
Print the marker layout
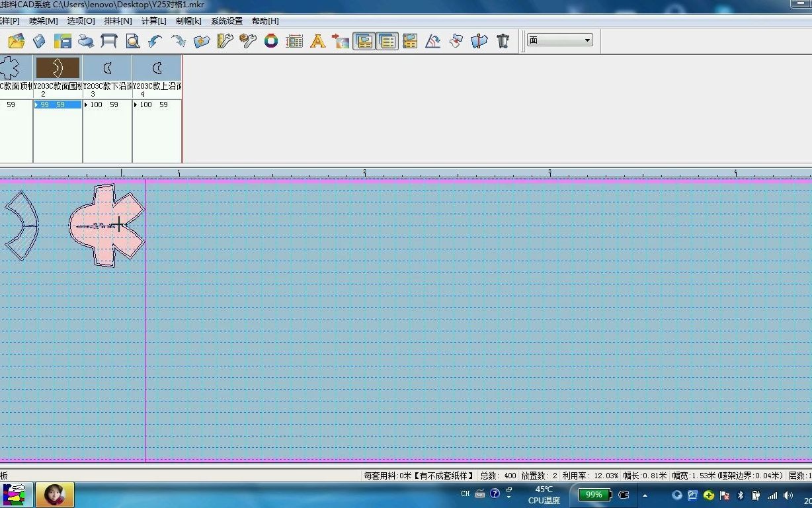pyautogui.click(x=86, y=40)
